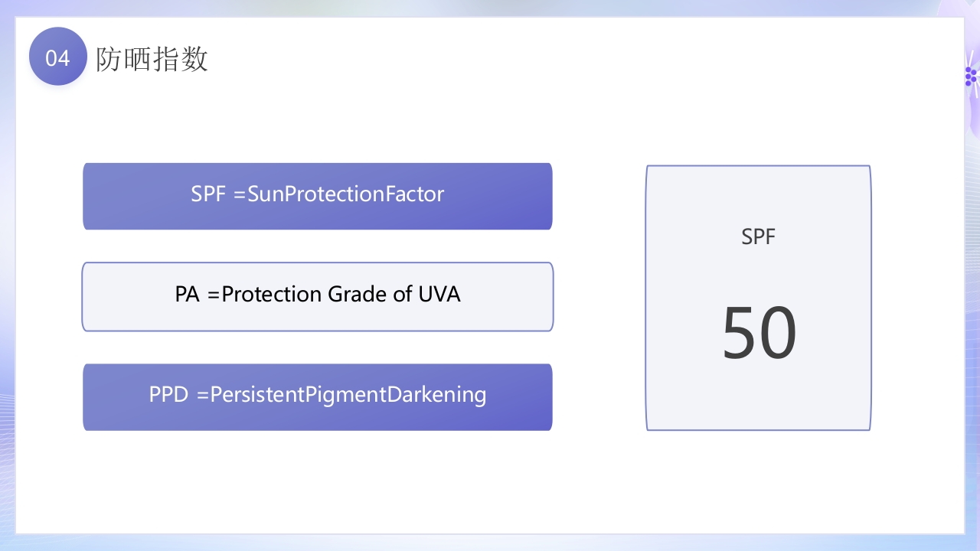
Task: Click the equals sign in the SPF box
Action: (239, 195)
